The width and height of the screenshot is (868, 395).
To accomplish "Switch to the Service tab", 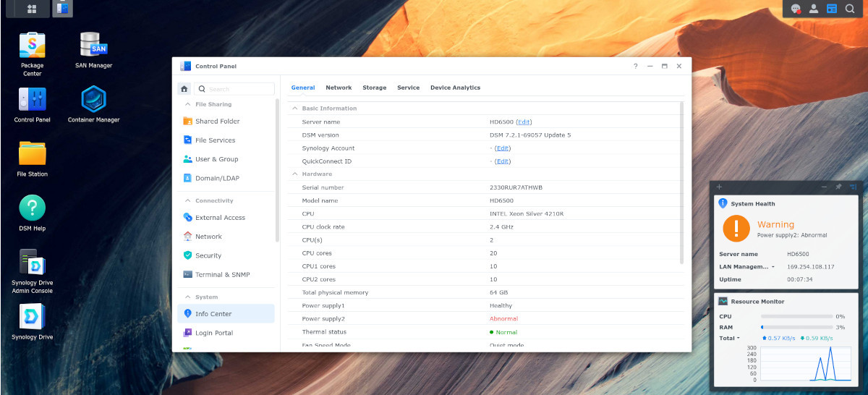I will click(x=408, y=88).
